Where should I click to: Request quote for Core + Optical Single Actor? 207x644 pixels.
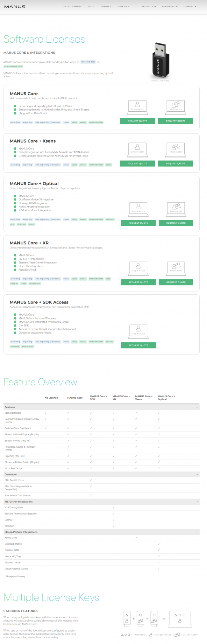[x=138, y=223]
